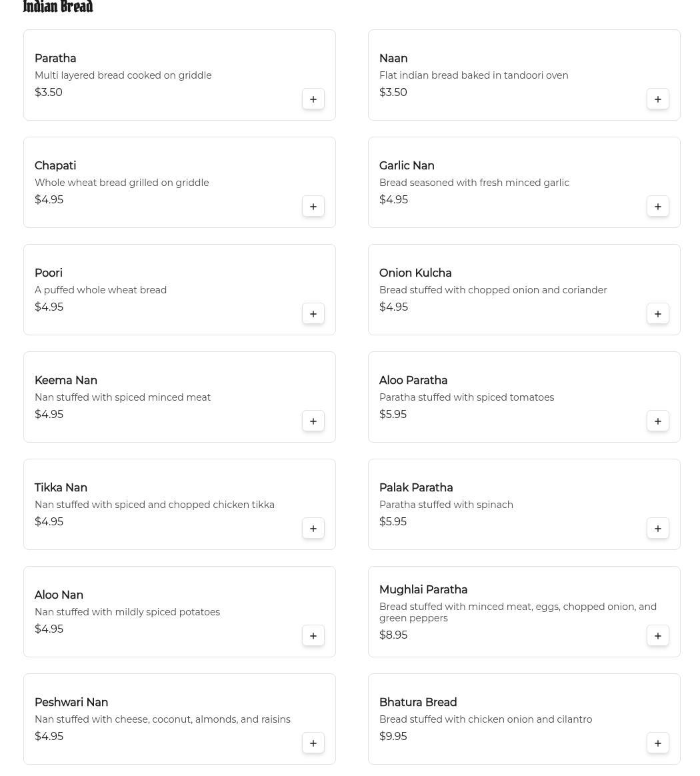700x776 pixels.
Task: Click the Bhatura Bread $9.95 price
Action: [x=393, y=737]
